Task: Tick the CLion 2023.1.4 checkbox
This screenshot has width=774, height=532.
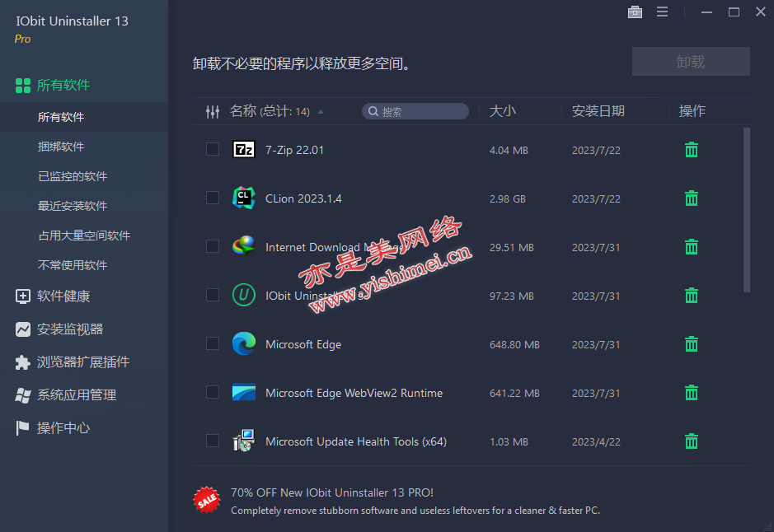Action: 213,198
